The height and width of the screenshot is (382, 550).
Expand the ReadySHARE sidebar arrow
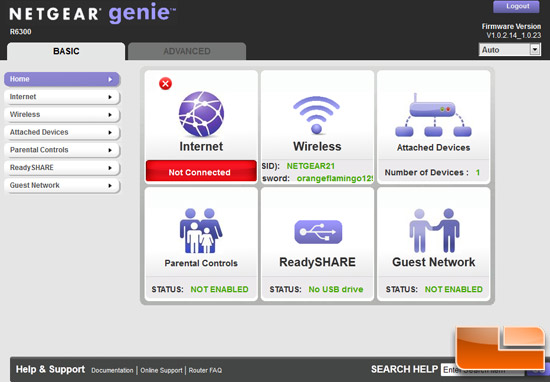[110, 168]
